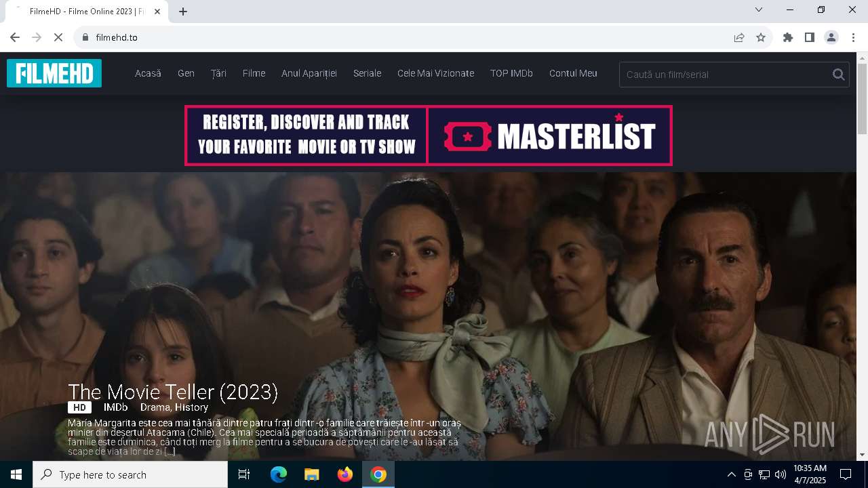Open The Movie Teller (2023) title

coord(173,392)
